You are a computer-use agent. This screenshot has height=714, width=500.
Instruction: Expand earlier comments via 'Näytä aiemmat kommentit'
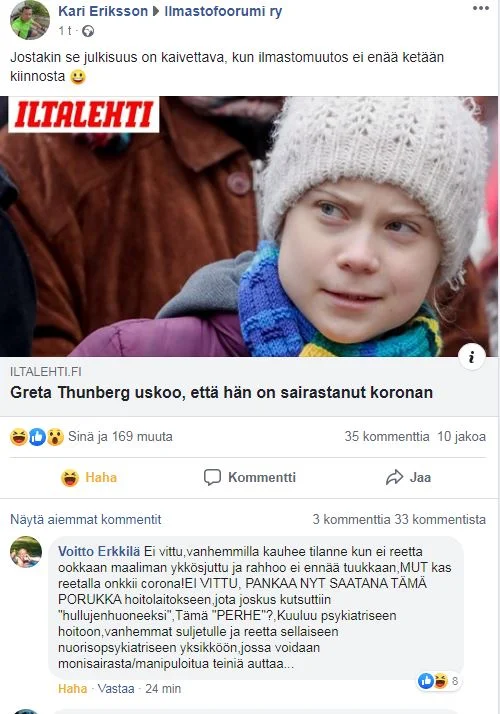[x=86, y=519]
